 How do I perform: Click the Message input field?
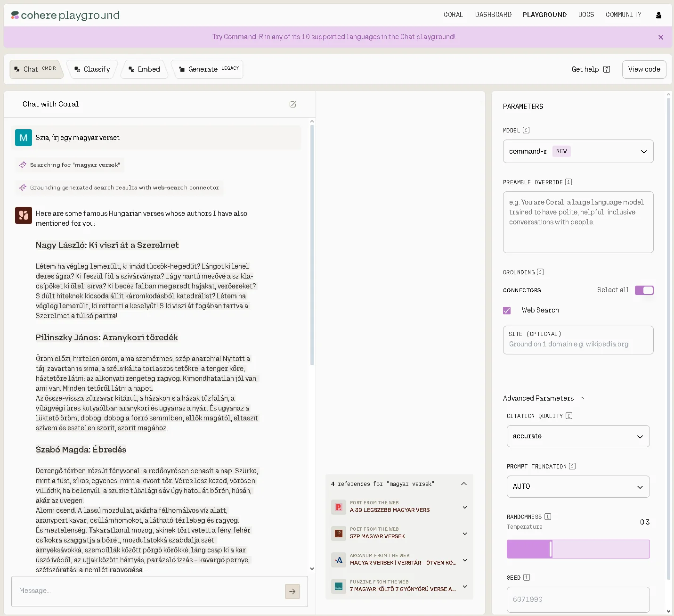click(160, 591)
